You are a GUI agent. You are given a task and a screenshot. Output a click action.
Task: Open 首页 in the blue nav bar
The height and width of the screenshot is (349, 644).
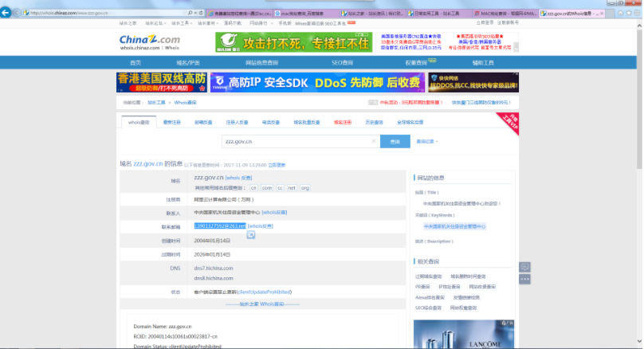(135, 63)
